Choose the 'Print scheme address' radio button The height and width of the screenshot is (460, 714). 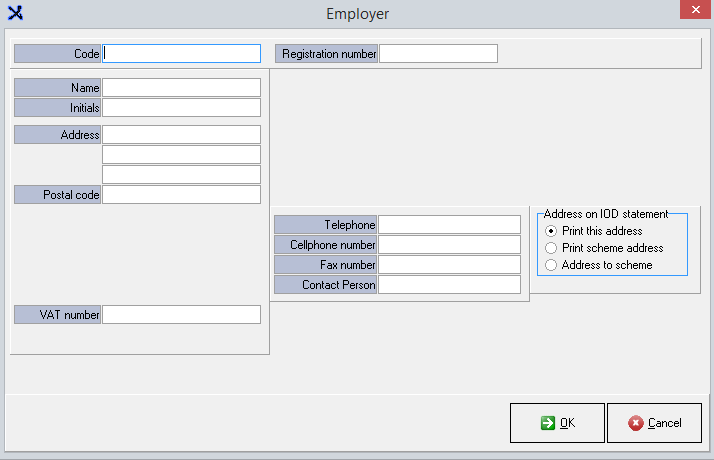click(x=551, y=248)
